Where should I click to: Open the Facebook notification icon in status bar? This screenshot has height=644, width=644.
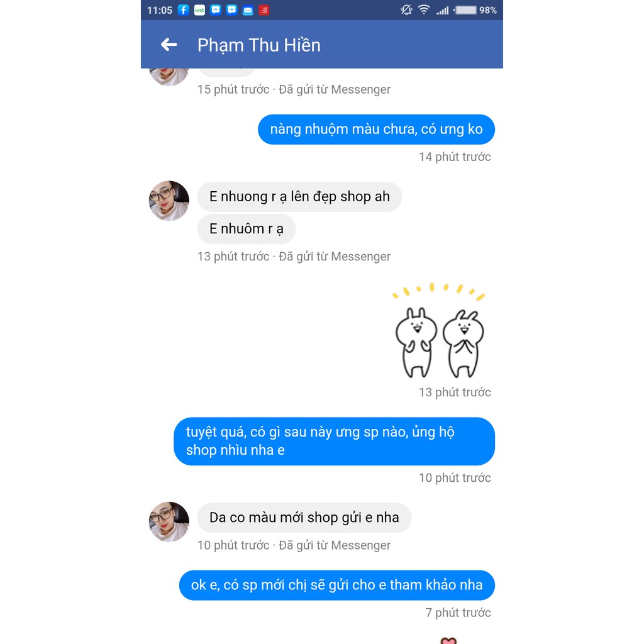[x=183, y=10]
